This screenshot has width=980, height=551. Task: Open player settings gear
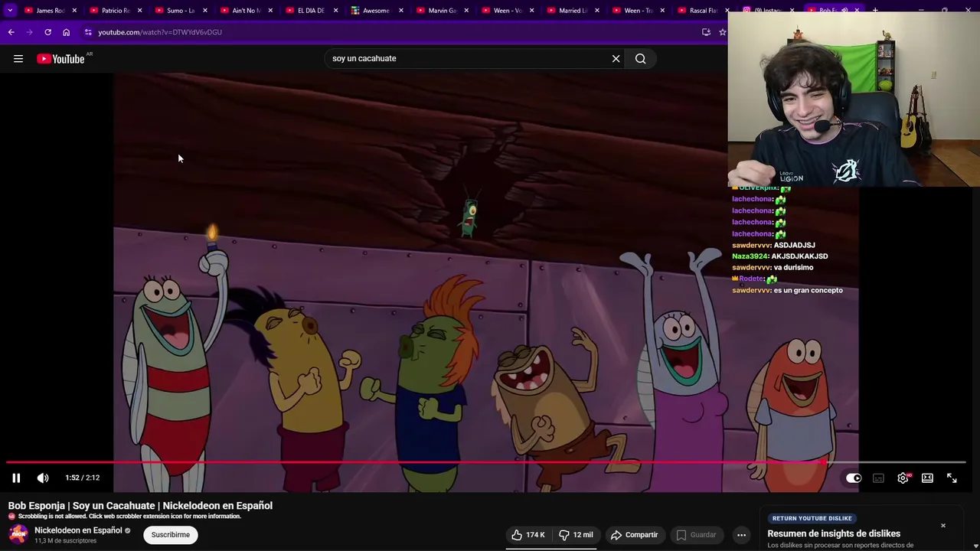point(903,478)
